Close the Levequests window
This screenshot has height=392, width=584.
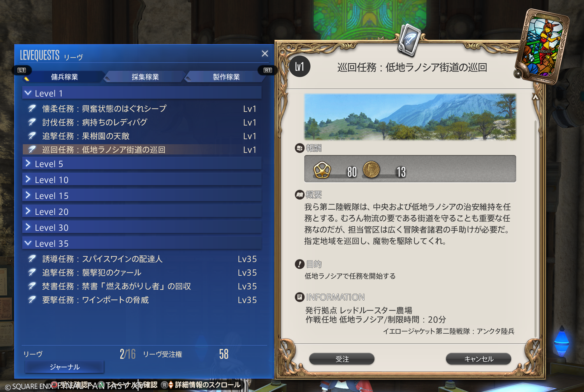click(265, 54)
